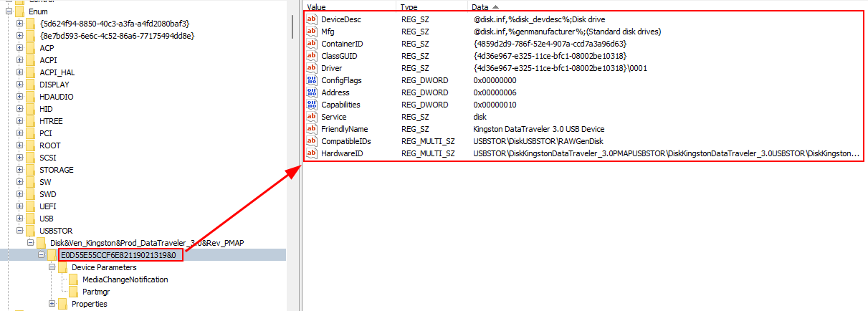Collapse the USBSTOR tree node

click(x=19, y=231)
